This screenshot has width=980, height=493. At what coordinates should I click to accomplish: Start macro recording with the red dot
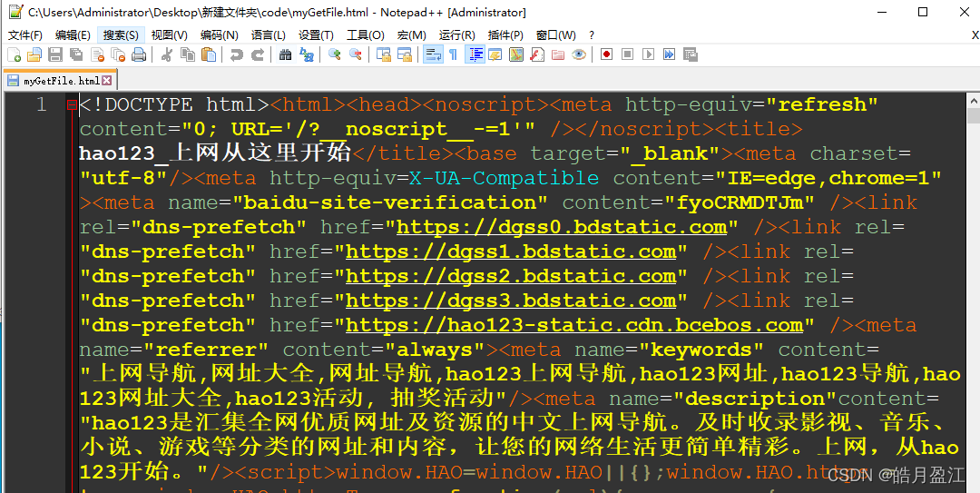point(606,55)
